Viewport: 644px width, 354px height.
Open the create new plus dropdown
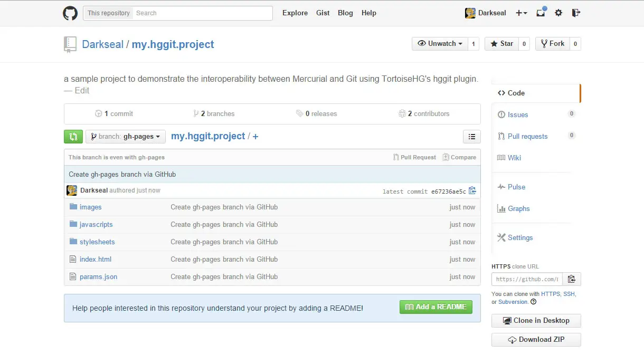(x=522, y=13)
